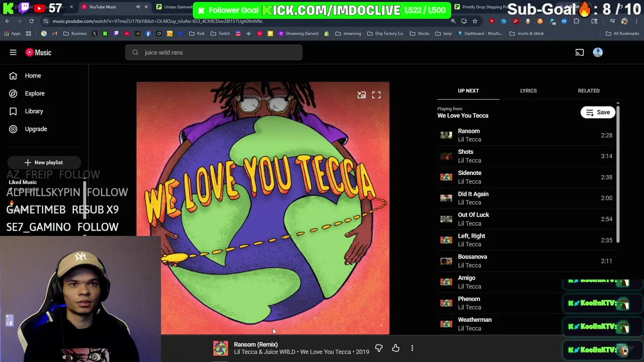The height and width of the screenshot is (362, 644).
Task: Open the hamburger guide menu
Action: pyautogui.click(x=13, y=52)
